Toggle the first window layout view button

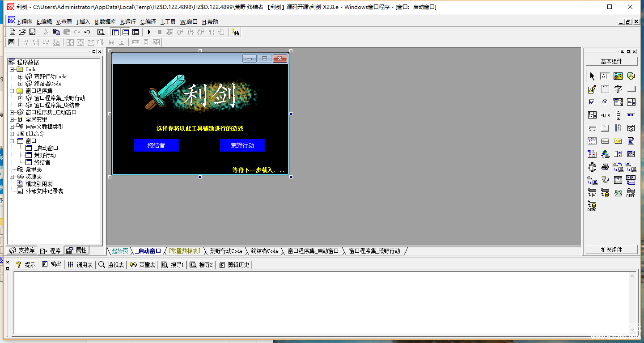pyautogui.click(x=115, y=32)
